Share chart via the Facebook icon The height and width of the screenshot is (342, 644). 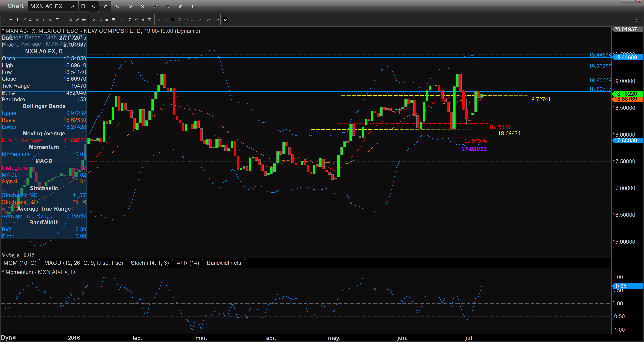(x=193, y=6)
